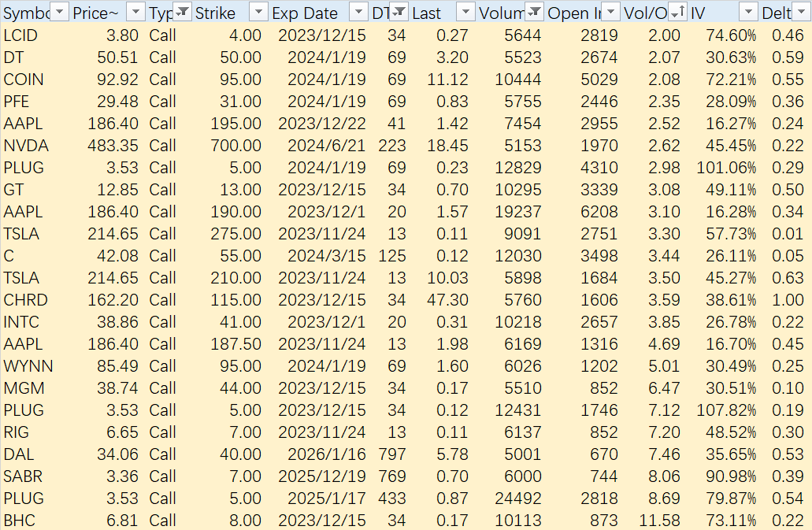Select the open interest cell 6208
This screenshot has width=812, height=530.
[599, 212]
